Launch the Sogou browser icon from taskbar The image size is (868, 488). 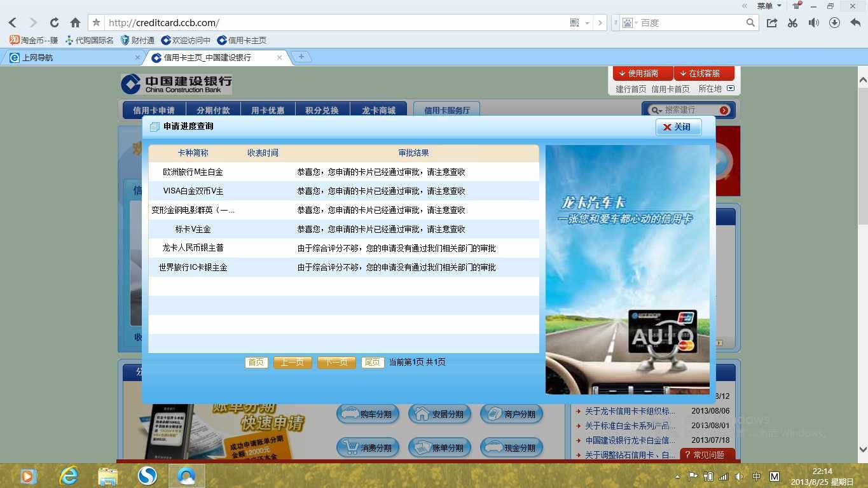147,475
